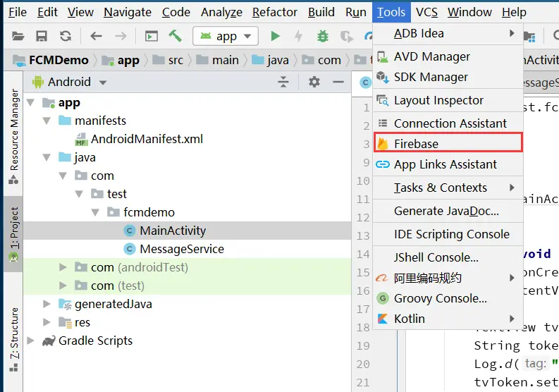Toggle the 1: Project side tab
559x392 pixels.
[13, 234]
